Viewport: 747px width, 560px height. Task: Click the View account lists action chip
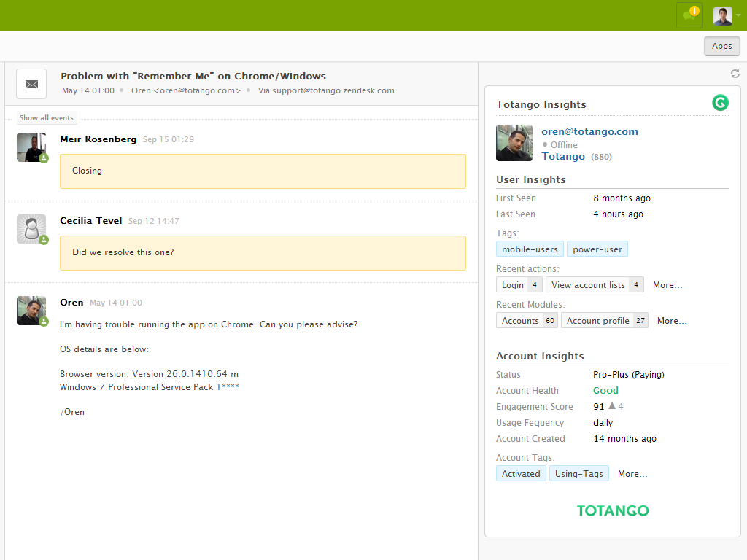(595, 285)
